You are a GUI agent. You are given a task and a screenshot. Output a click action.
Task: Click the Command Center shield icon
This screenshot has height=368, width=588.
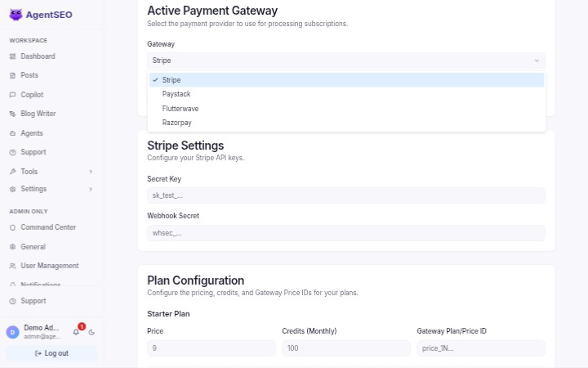pos(13,227)
